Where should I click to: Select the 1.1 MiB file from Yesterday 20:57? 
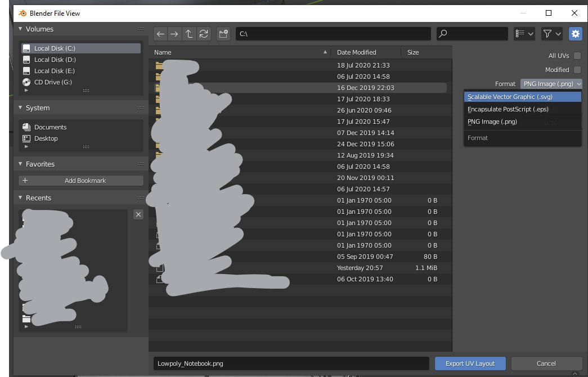click(x=300, y=268)
